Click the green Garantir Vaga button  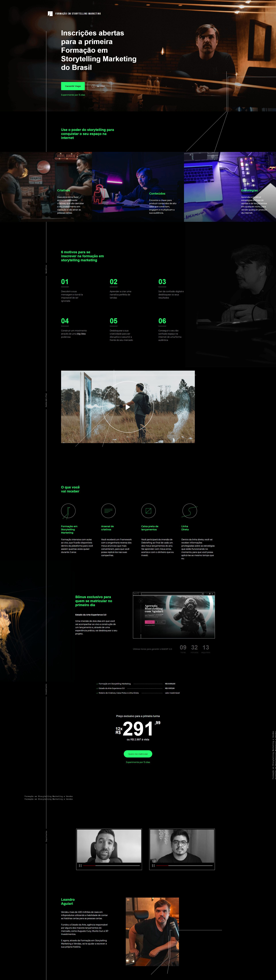(x=73, y=86)
